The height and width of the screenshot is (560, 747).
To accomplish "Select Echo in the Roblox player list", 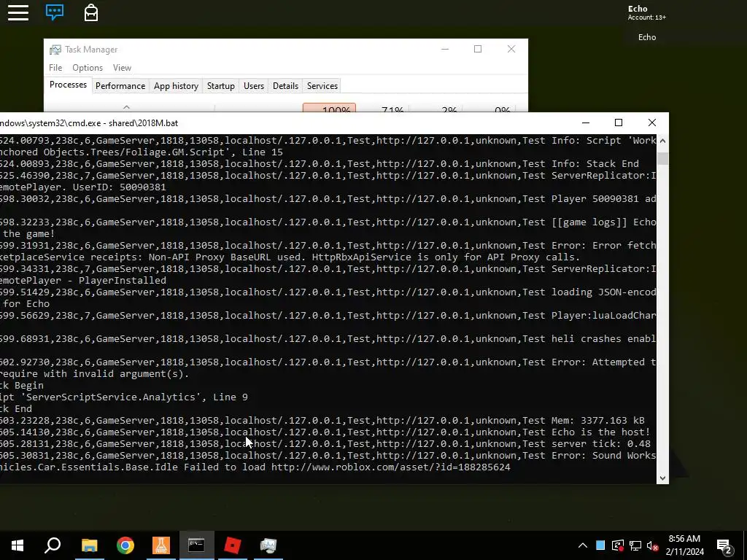I will pyautogui.click(x=646, y=37).
